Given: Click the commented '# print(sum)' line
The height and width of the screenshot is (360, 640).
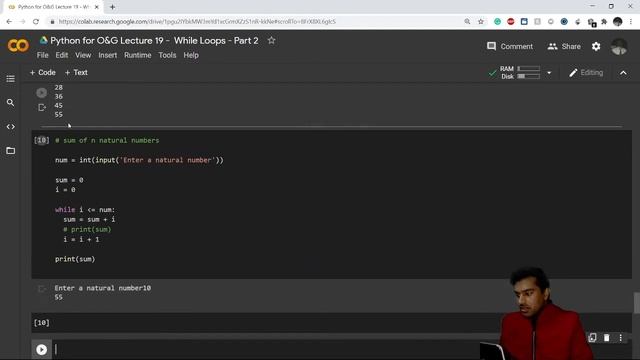Looking at the screenshot, I should (87, 229).
